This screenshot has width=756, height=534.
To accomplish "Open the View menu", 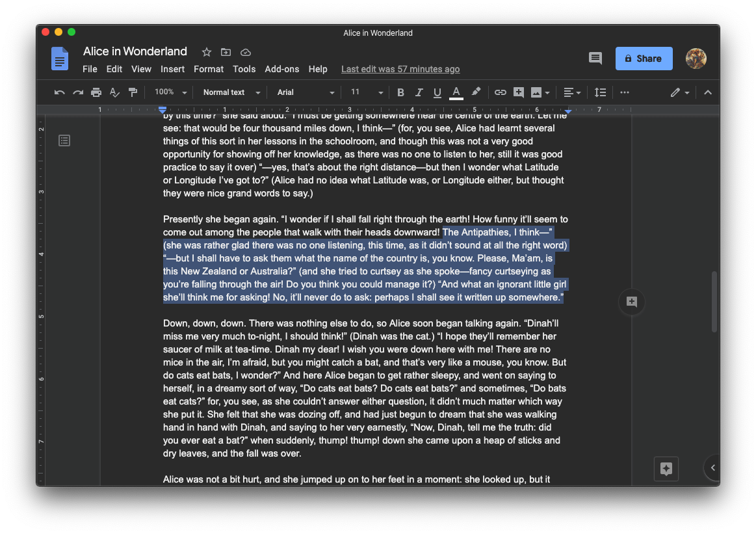I will (141, 69).
